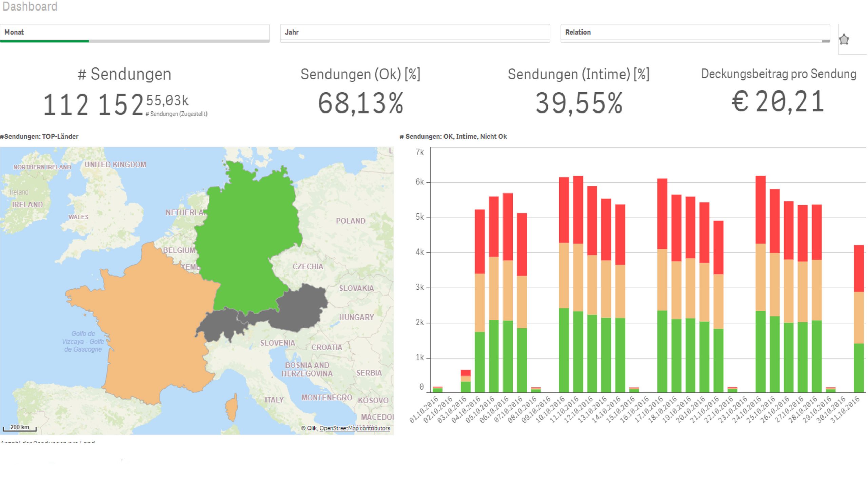This screenshot has height=488, width=868.
Task: Click the orange segment of the 31.10.2016 bar
Action: click(859, 318)
